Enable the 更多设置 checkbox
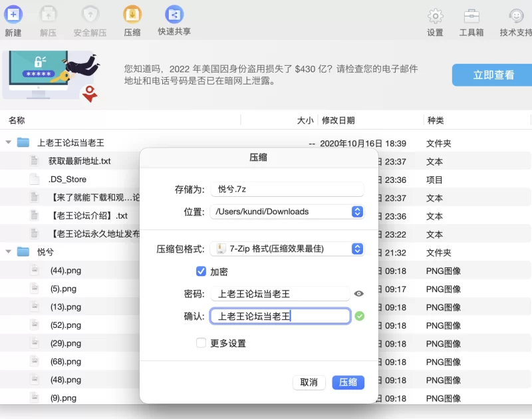Screen dimensions: 532x419 point(201,343)
